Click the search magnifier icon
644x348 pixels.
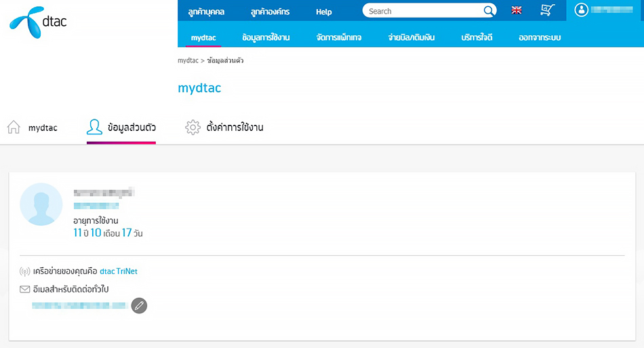488,11
